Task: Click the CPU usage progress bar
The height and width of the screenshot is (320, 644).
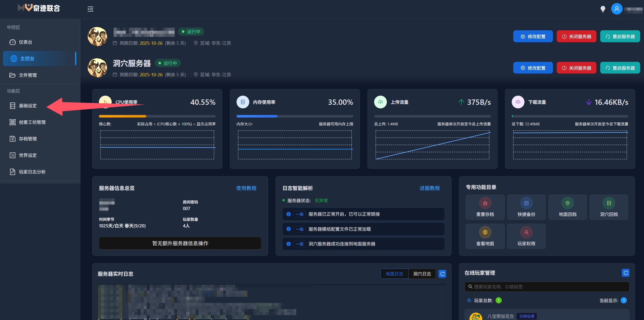Action: (157, 116)
